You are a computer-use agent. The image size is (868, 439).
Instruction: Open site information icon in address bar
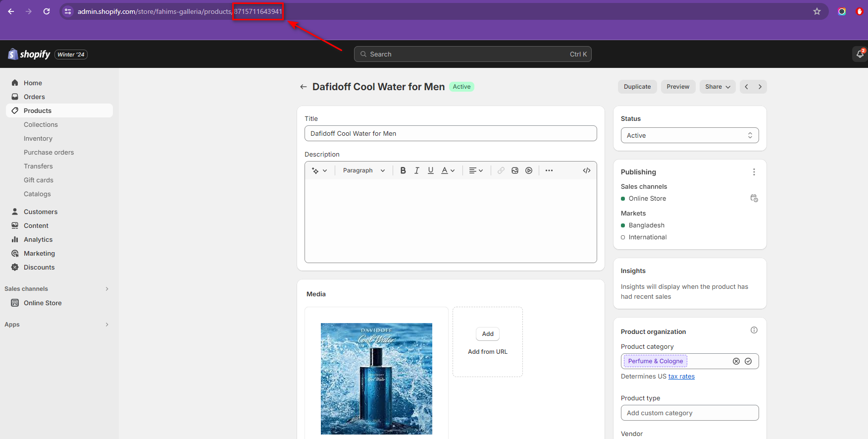point(68,11)
